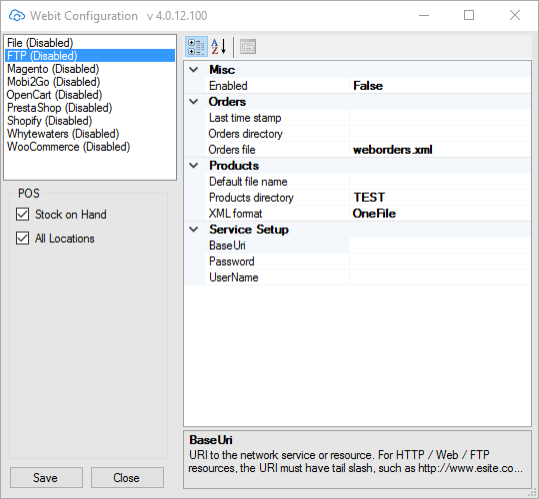
Task: Pick Whytewaters (Disabled) entry
Action: pos(90,134)
